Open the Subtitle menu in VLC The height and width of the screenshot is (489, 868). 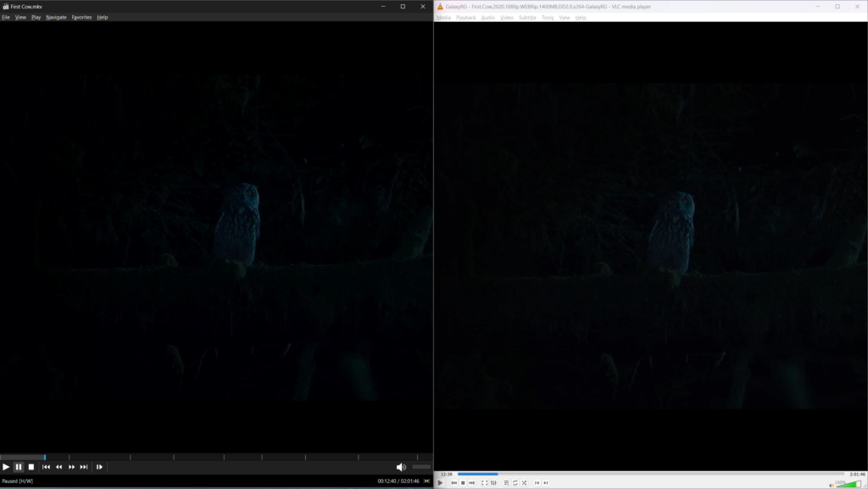coord(527,18)
